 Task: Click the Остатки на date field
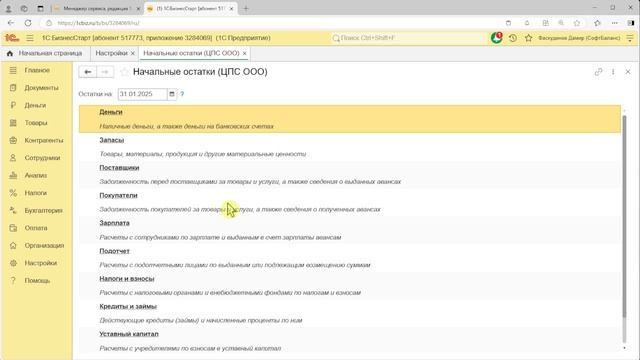[x=142, y=94]
